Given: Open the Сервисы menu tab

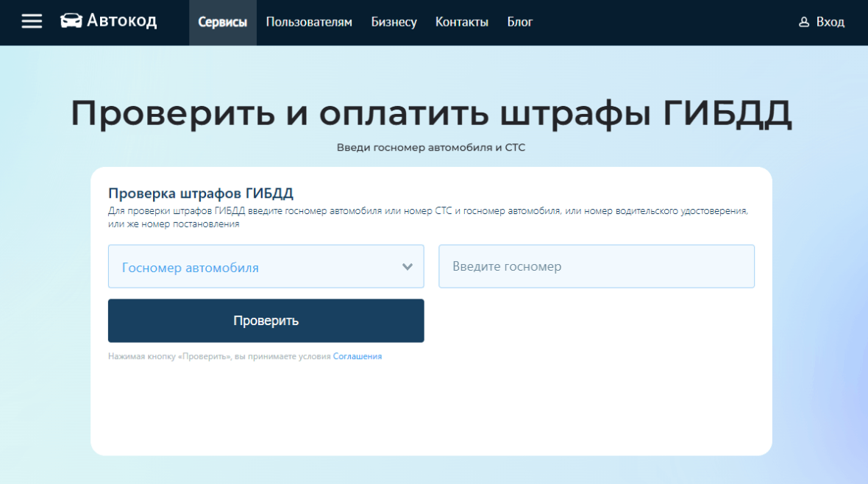Looking at the screenshot, I should coord(223,22).
